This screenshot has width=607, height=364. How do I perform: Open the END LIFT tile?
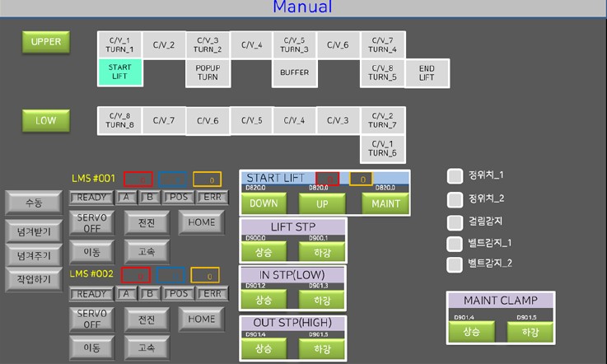(x=427, y=72)
